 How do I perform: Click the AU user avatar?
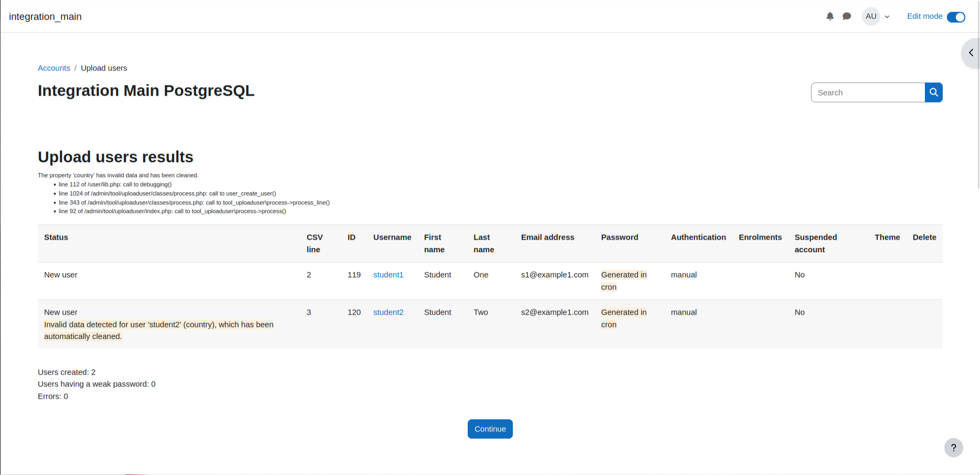tap(871, 16)
